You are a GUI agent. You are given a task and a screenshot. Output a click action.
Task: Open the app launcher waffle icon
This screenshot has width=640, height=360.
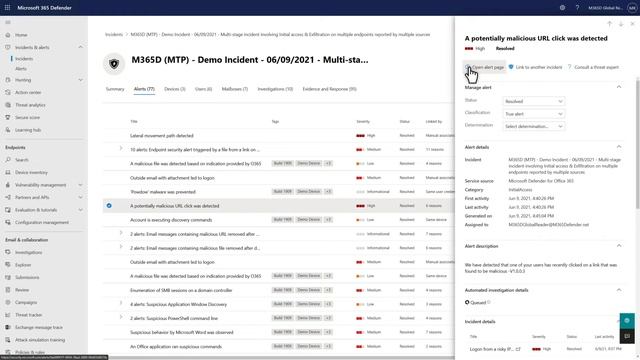[x=7, y=7]
